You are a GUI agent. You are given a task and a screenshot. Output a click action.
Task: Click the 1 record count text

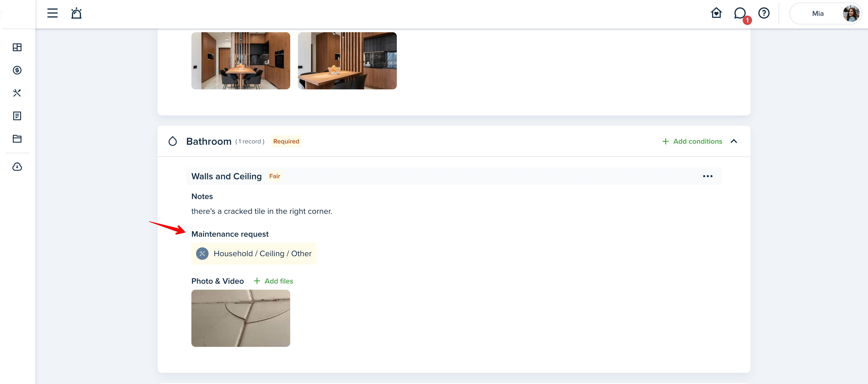coord(250,142)
